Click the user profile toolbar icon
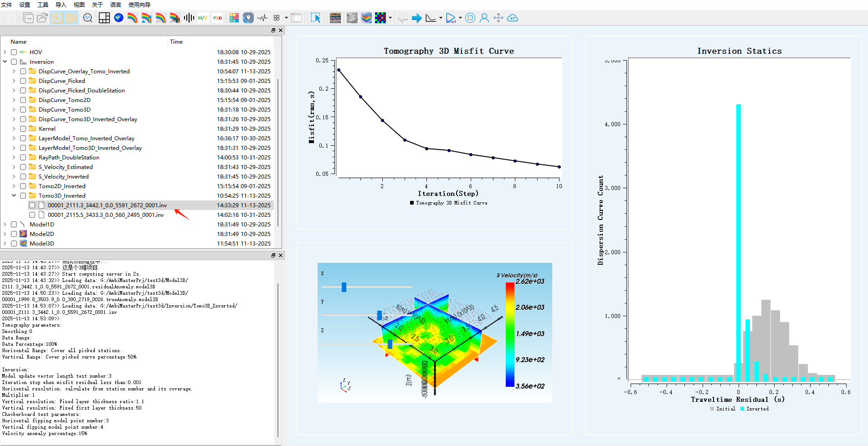This screenshot has height=446, width=868. 484,18
